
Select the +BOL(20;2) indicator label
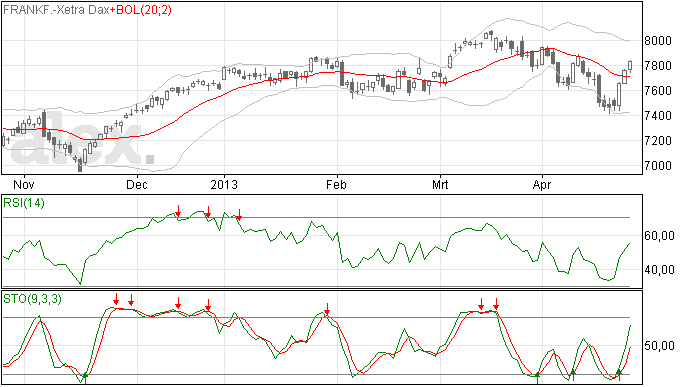141,10
